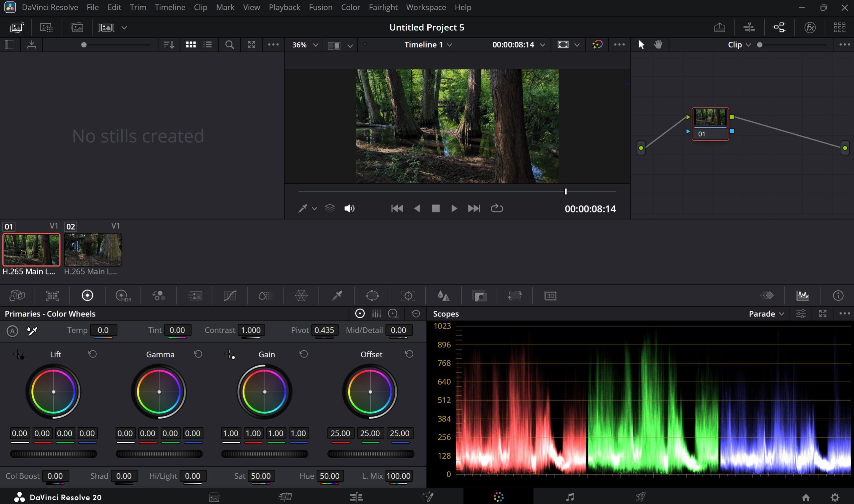Open the HDR color wheels palette
Image resolution: width=854 pixels, height=504 pixels.
click(x=123, y=296)
